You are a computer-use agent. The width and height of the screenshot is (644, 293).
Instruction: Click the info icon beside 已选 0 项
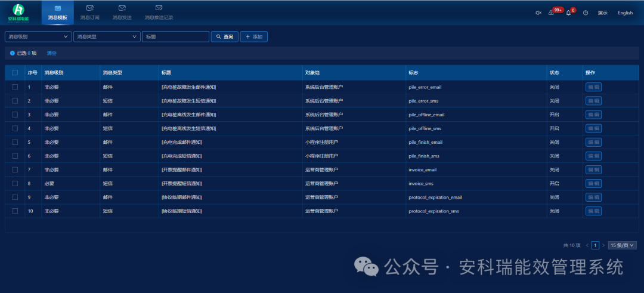pos(13,53)
